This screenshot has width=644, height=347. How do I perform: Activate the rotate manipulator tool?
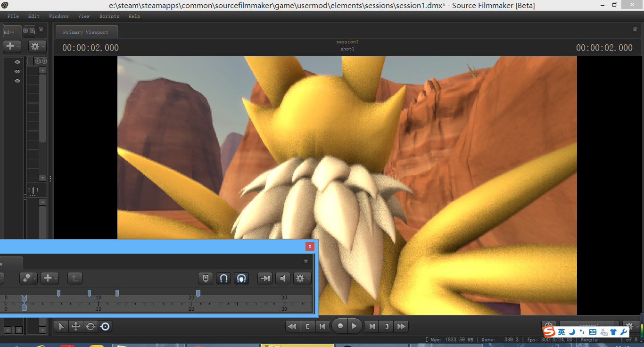(90, 326)
